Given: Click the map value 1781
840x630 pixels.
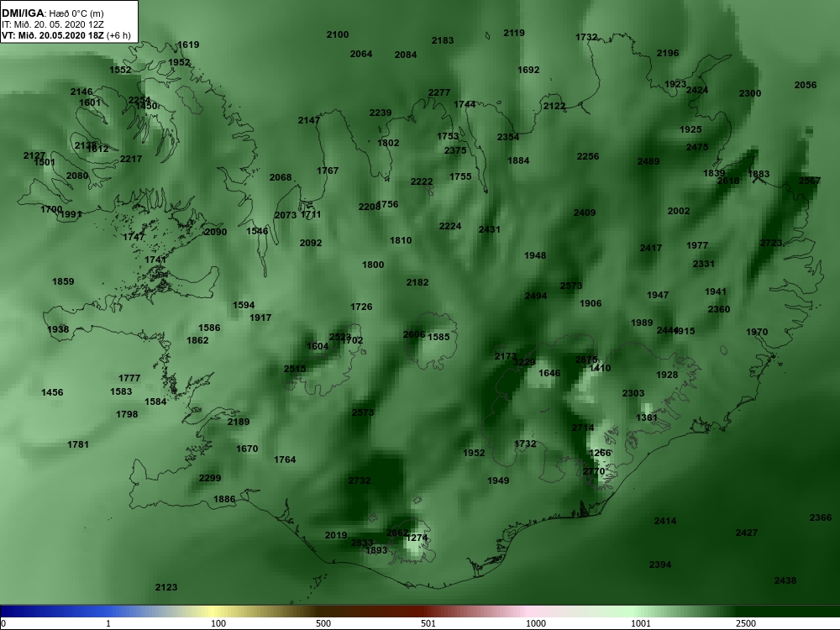Looking at the screenshot, I should click(x=77, y=444).
